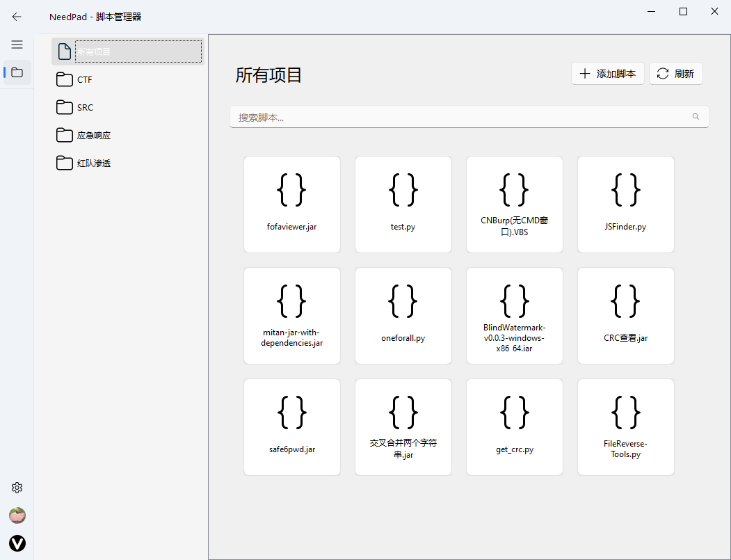Open the folder icon in left rail
The width and height of the screenshot is (731, 560).
pos(17,72)
